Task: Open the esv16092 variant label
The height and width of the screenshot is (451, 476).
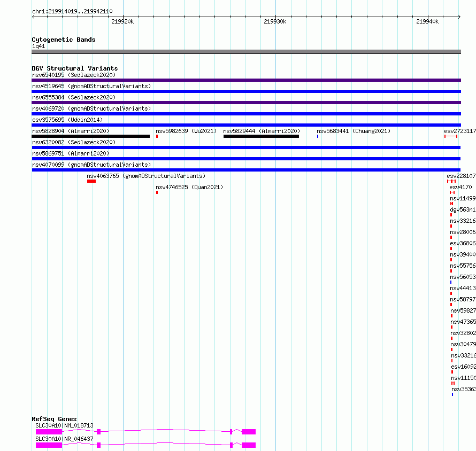Action: [x=463, y=367]
